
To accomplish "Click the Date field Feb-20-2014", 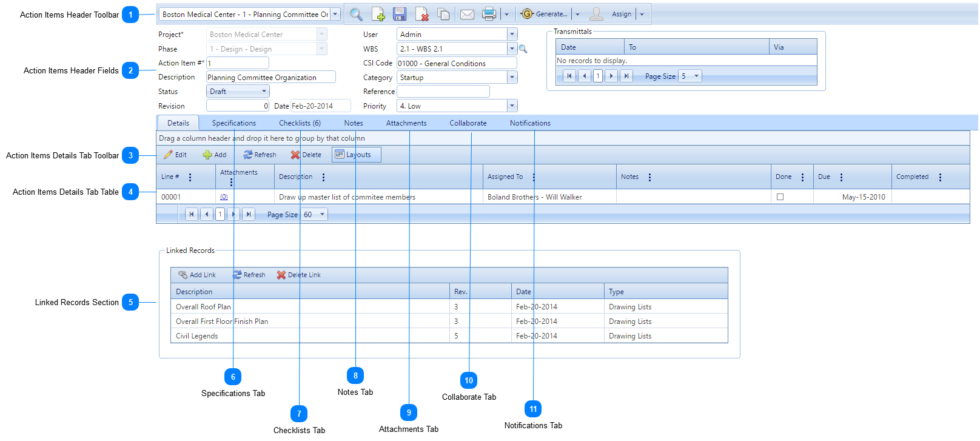I will click(x=321, y=106).
